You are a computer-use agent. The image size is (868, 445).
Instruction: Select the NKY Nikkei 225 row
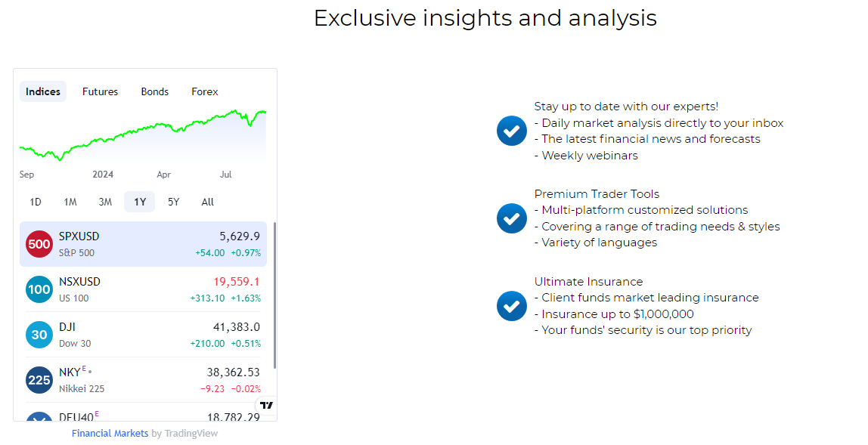coord(143,380)
